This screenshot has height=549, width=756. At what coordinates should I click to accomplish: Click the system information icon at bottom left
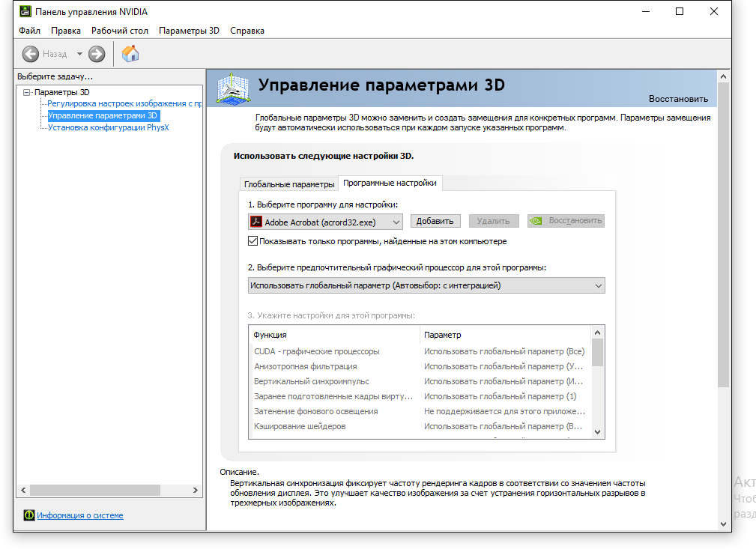(28, 515)
